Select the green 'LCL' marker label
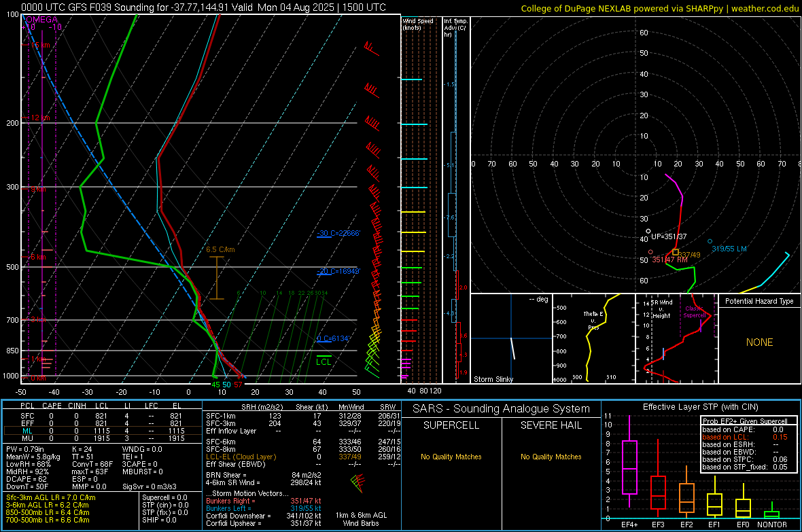The image size is (802, 532). [x=324, y=362]
